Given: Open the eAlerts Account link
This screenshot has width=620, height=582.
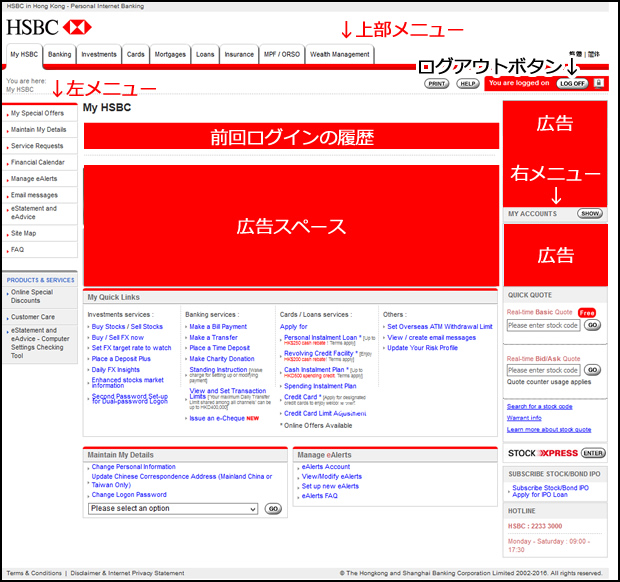Looking at the screenshot, I should click(x=326, y=467).
